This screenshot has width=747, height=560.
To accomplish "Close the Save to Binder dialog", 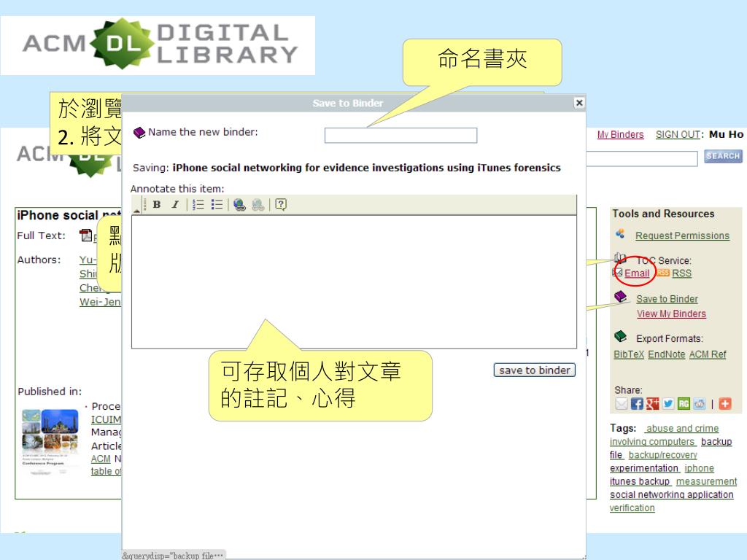I will [578, 103].
